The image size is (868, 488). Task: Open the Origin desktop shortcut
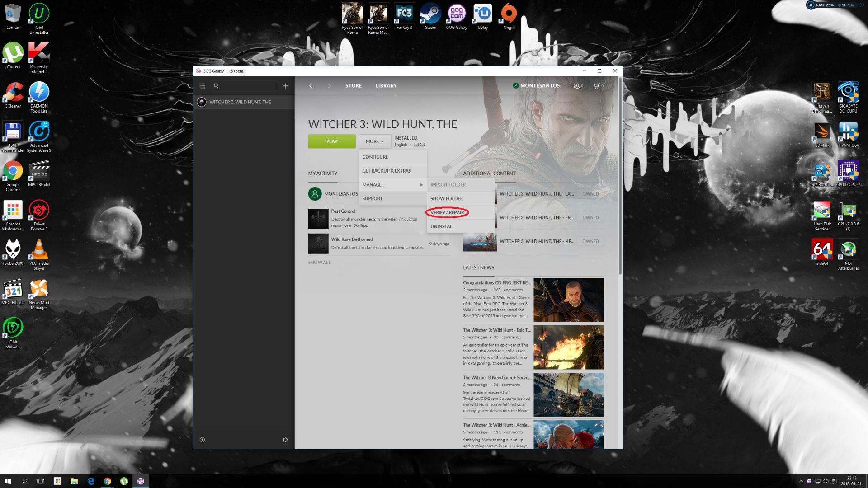click(509, 17)
